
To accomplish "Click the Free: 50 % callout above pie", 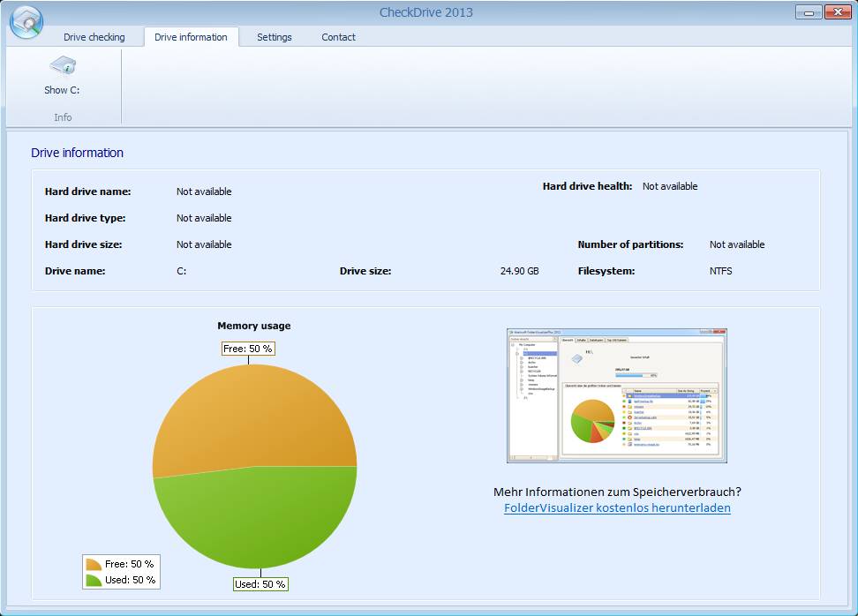I will (248, 349).
